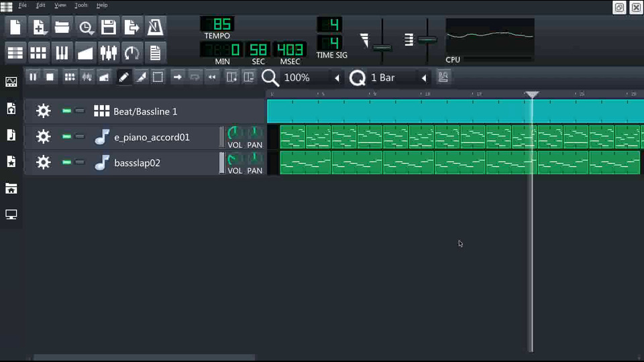Image resolution: width=644 pixels, height=362 pixels.
Task: Open the recent projects dropdown
Action: tap(85, 27)
